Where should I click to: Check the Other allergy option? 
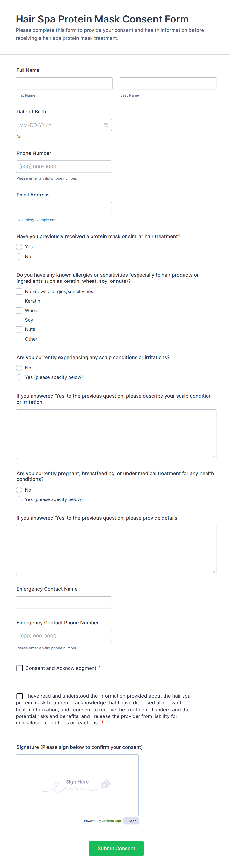click(x=19, y=339)
